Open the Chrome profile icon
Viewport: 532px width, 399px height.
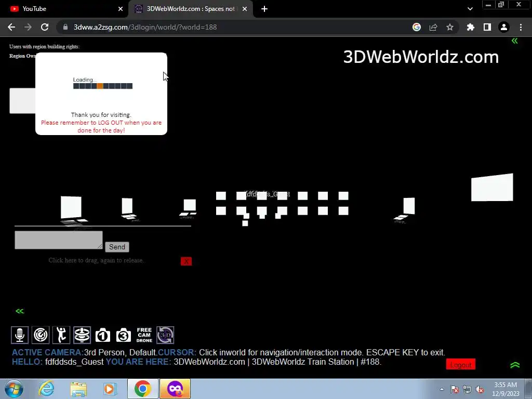tap(504, 27)
